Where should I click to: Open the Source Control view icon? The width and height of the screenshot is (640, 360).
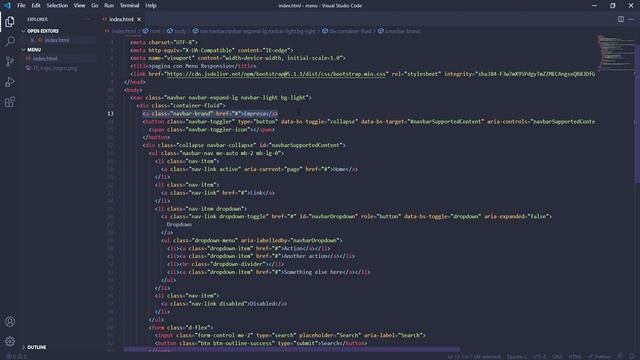(x=10, y=61)
